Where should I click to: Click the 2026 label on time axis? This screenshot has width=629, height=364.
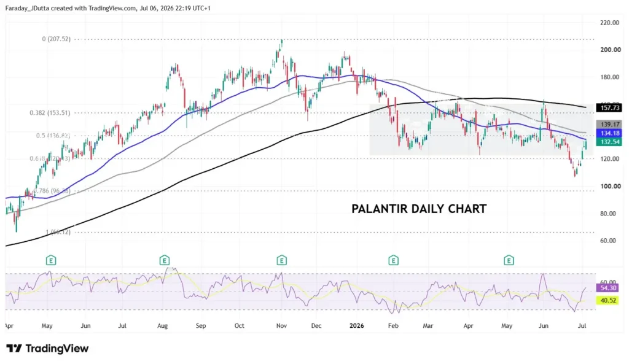[357, 326]
